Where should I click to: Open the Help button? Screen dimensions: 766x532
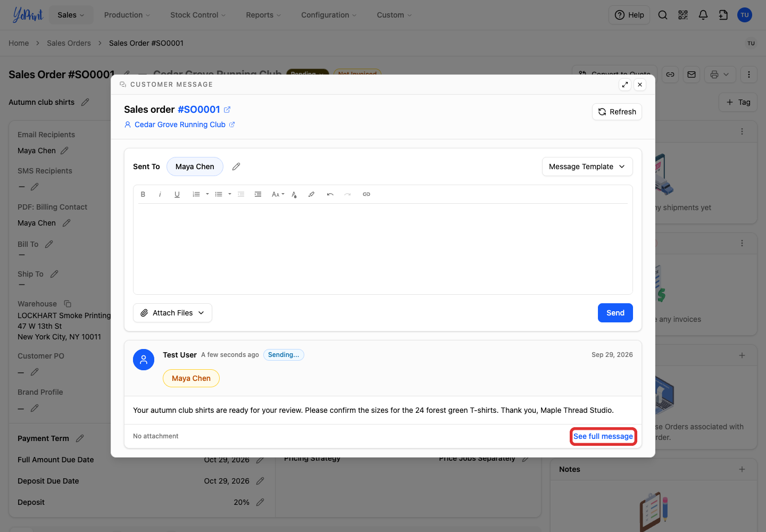pos(629,15)
